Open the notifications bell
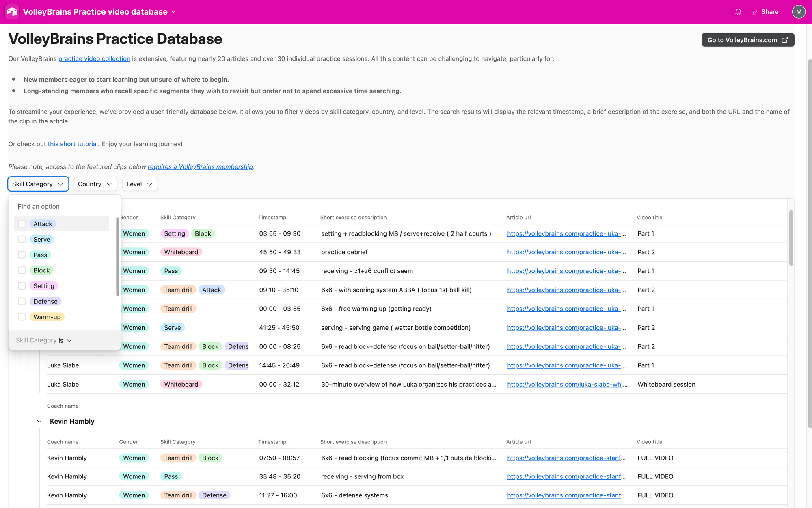 tap(738, 12)
